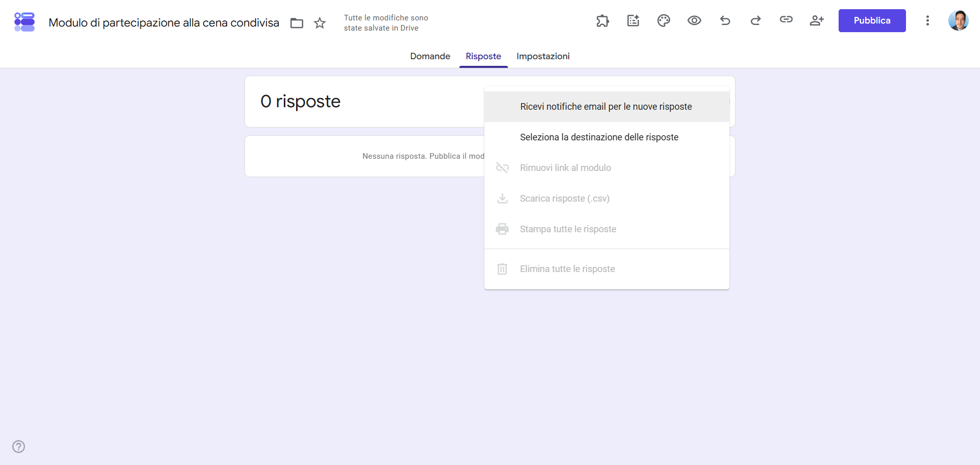Select Scarica risposte (.csv)
Viewport: 980px width, 465px height.
click(606, 199)
